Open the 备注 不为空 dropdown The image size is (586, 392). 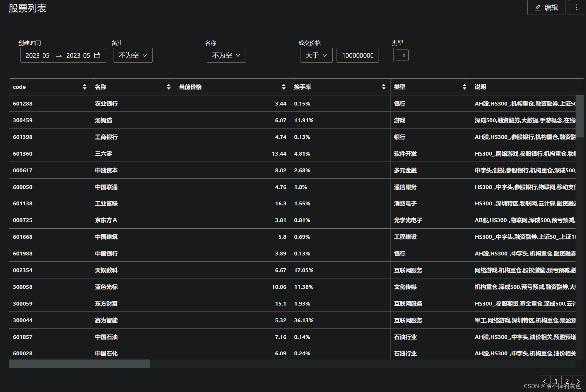pos(133,55)
